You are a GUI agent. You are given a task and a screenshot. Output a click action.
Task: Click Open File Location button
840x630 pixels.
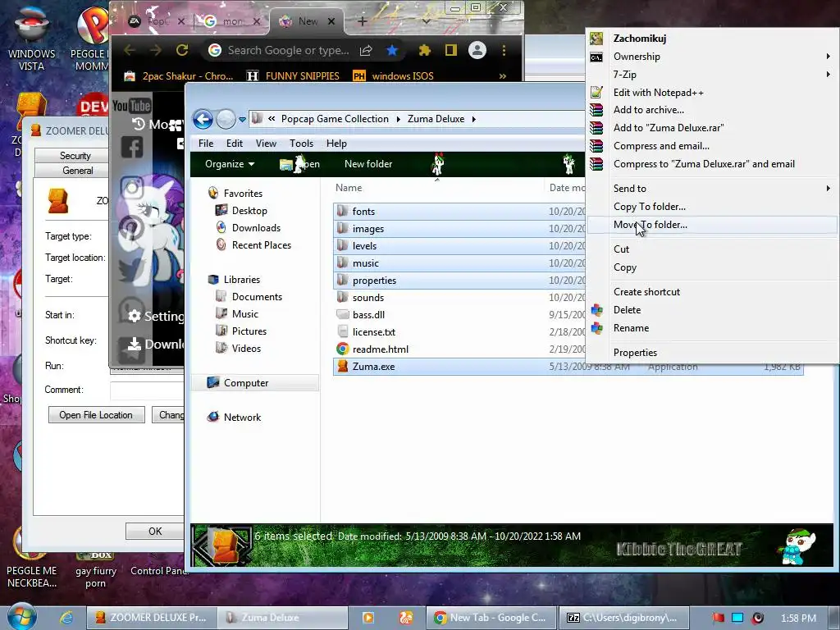97,414
